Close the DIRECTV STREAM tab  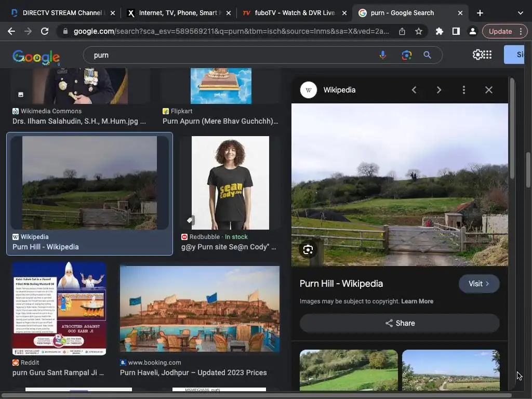[113, 13]
